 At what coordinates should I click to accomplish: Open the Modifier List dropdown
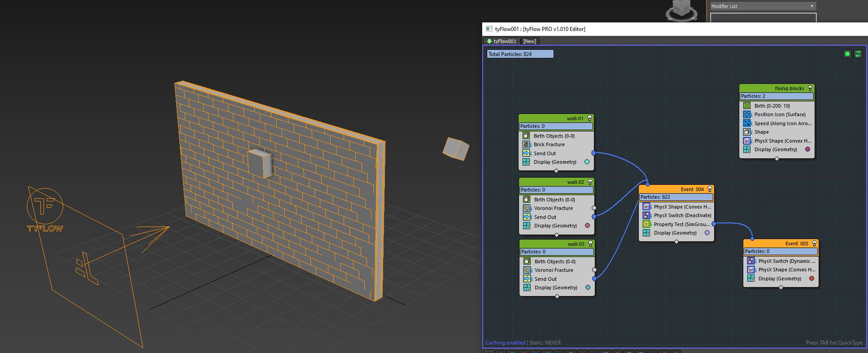pos(763,6)
